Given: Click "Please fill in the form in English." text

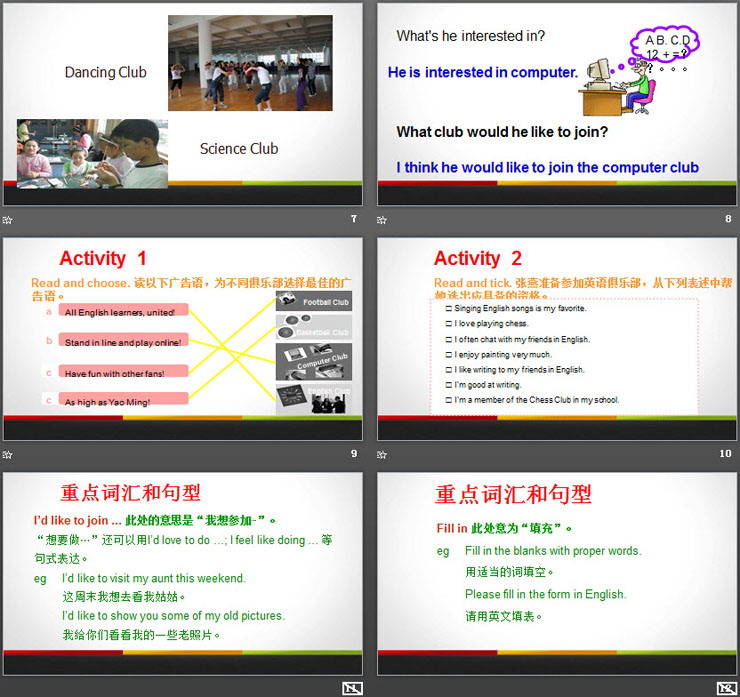Looking at the screenshot, I should (546, 594).
